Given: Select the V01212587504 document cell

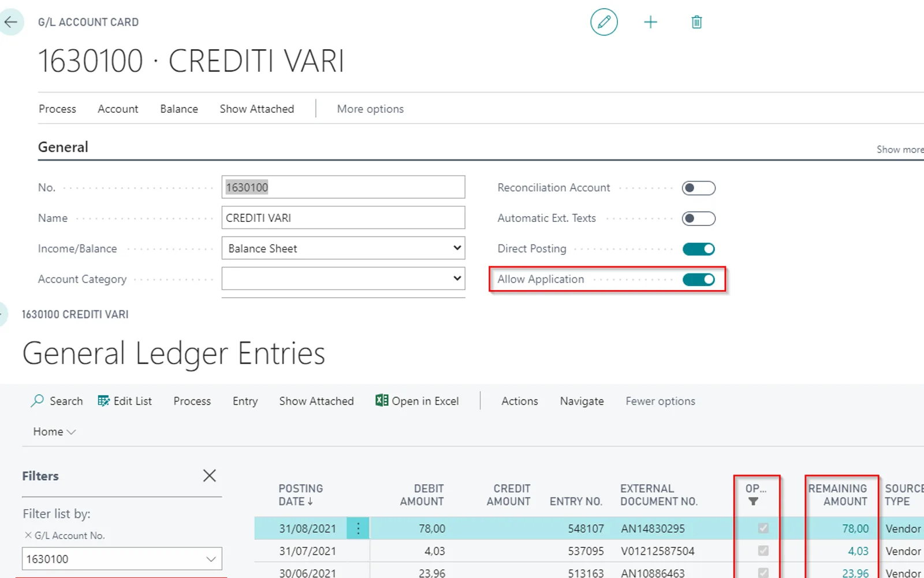Looking at the screenshot, I should point(658,551).
